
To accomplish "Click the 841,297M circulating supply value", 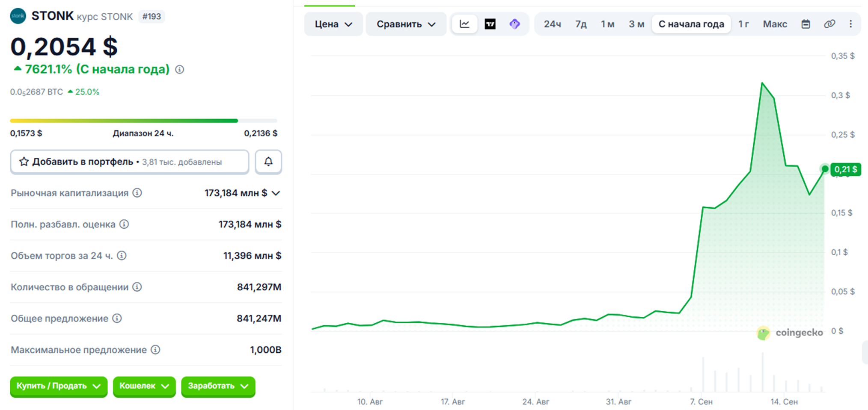I will point(259,287).
